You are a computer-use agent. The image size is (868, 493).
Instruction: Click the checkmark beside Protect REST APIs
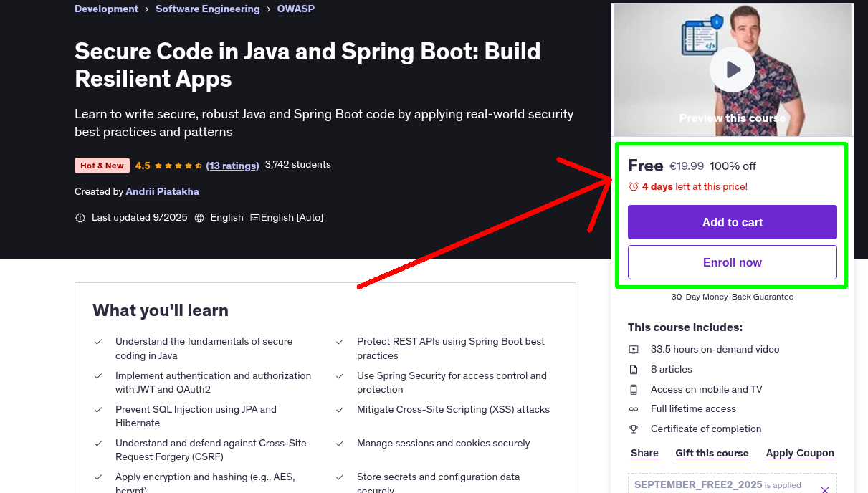(x=340, y=342)
